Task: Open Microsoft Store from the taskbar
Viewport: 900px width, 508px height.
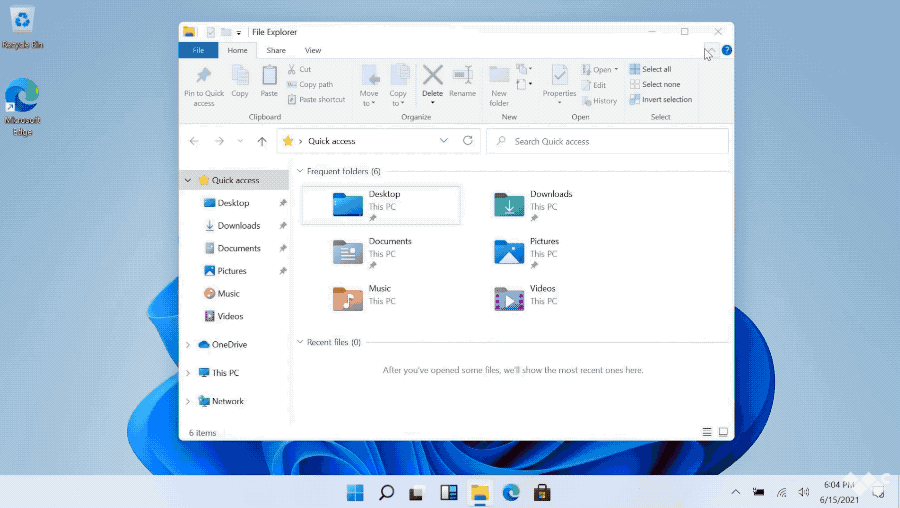Action: pos(542,492)
